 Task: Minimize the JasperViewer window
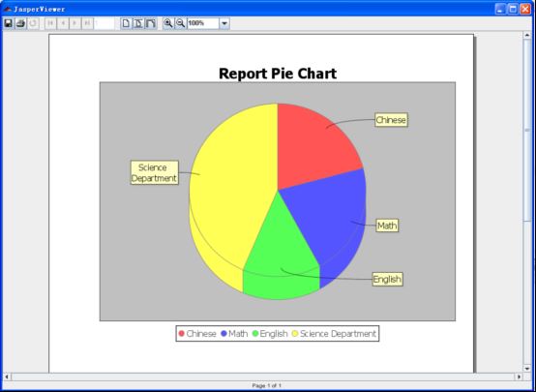point(500,10)
